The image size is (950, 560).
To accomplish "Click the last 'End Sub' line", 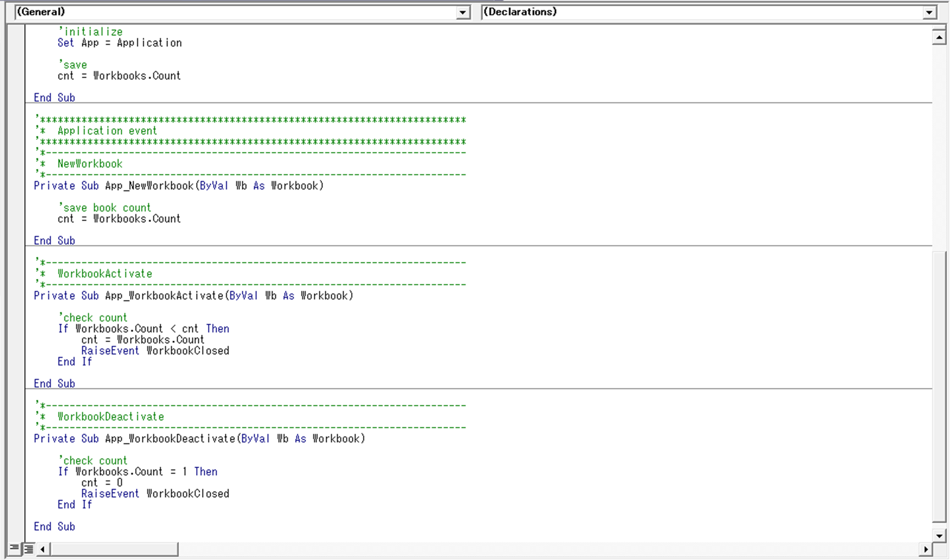I will coord(54,527).
